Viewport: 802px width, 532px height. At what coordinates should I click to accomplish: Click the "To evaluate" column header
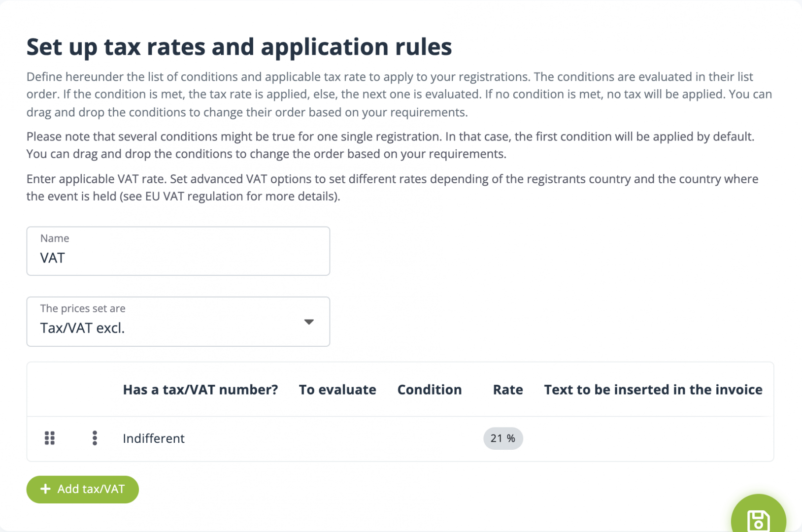point(337,390)
